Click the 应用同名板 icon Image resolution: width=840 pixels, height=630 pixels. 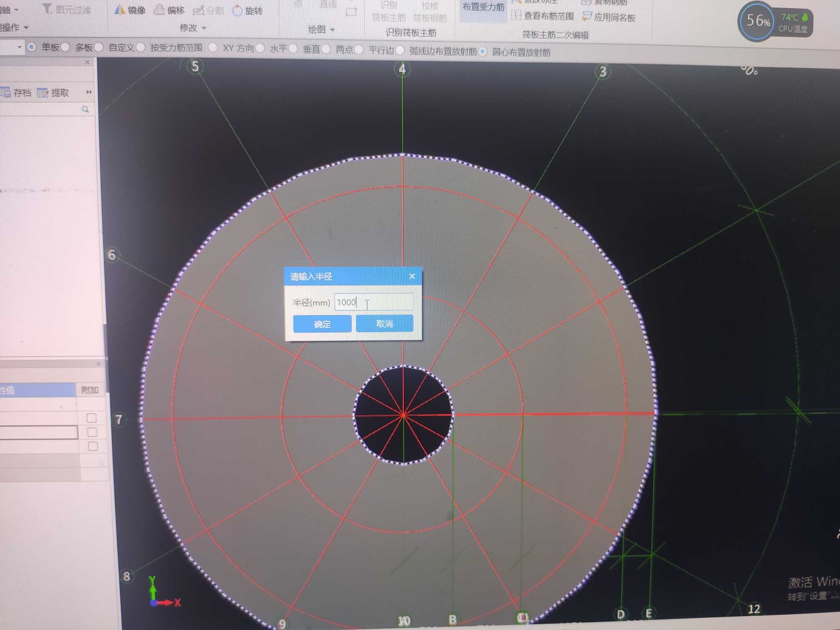click(587, 17)
